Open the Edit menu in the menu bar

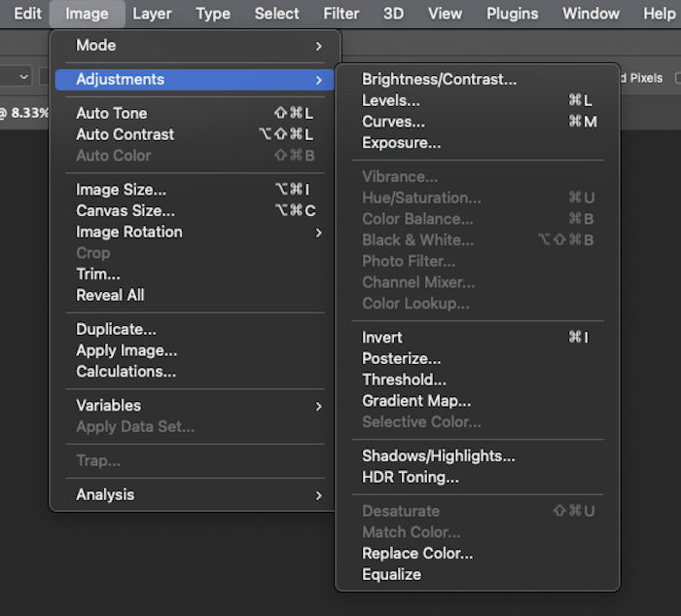pyautogui.click(x=27, y=14)
